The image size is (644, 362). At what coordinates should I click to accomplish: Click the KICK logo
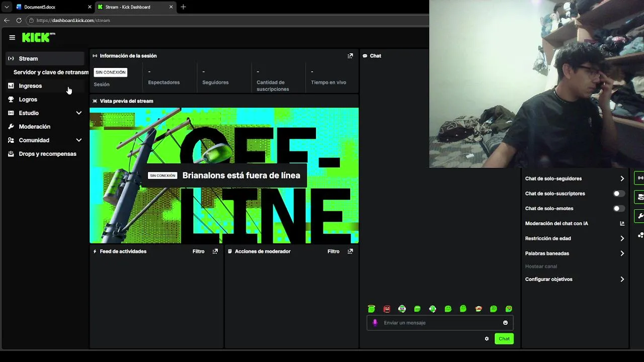[38, 37]
